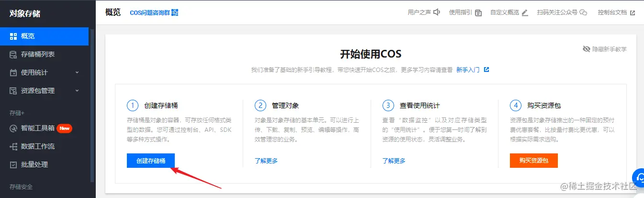
Task: Click 了解更多 under 管理对象
Action: pyautogui.click(x=266, y=161)
